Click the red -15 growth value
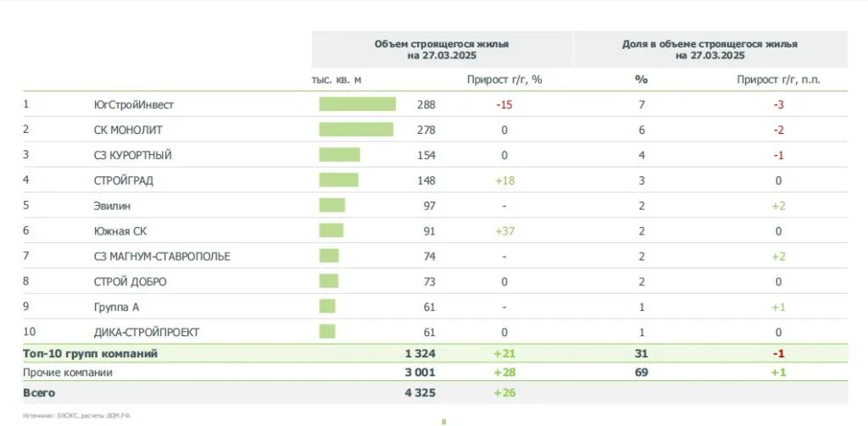The width and height of the screenshot is (868, 426). pos(504,105)
